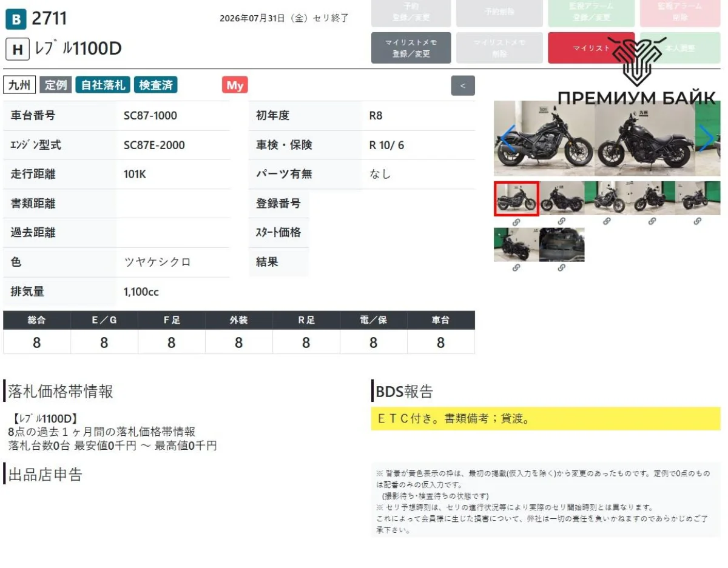Click the 監視アラーム 登録/変更 button
This screenshot has width=728, height=568.
pos(591,12)
